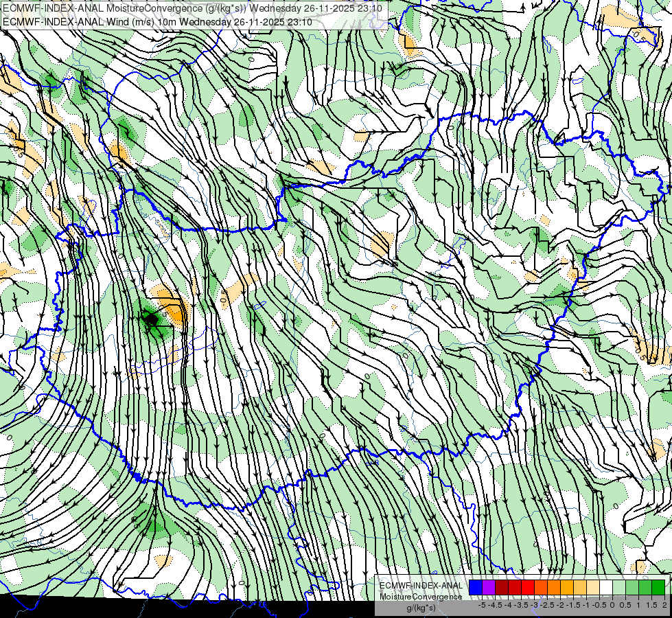Select the -0.5 legend tick label
The height and width of the screenshot is (618, 672).
[599, 605]
